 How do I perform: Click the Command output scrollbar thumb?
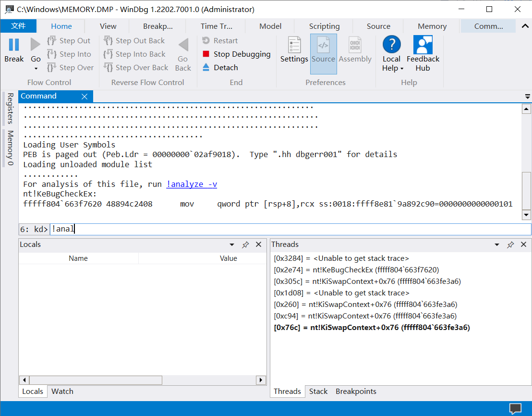[x=526, y=191]
